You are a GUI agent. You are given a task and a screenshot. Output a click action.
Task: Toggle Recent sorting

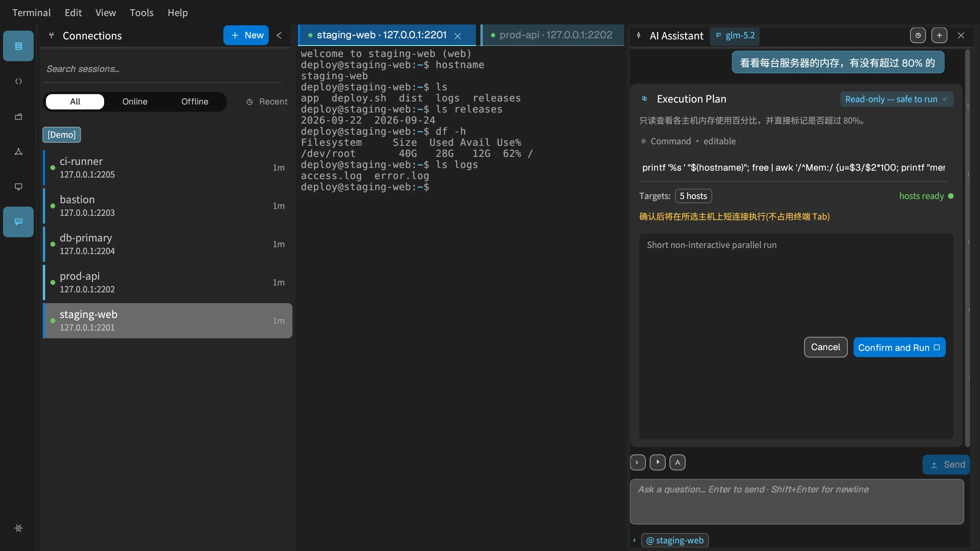pyautogui.click(x=267, y=101)
